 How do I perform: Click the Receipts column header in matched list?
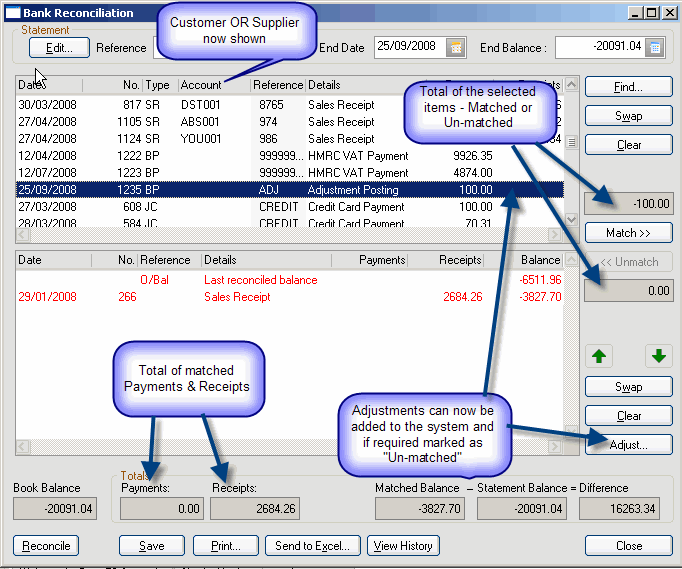446,260
